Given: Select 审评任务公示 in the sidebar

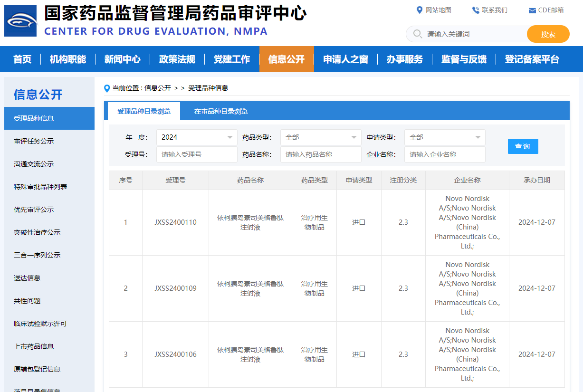Looking at the screenshot, I should 49,141.
